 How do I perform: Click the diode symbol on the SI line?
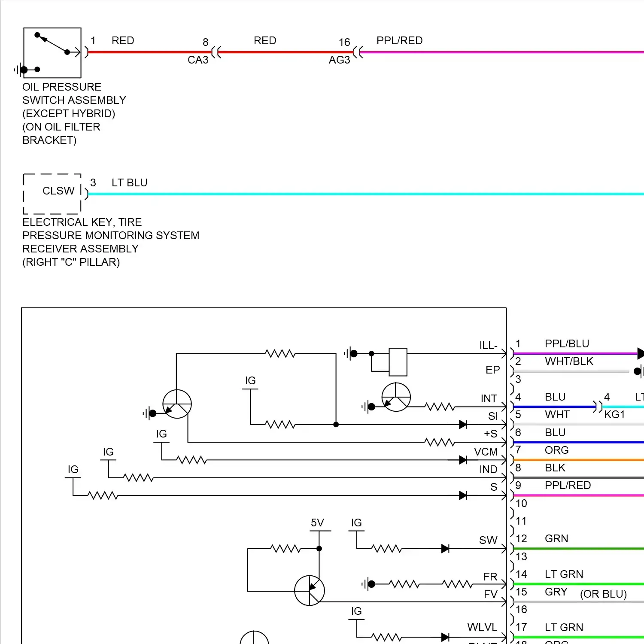463,425
